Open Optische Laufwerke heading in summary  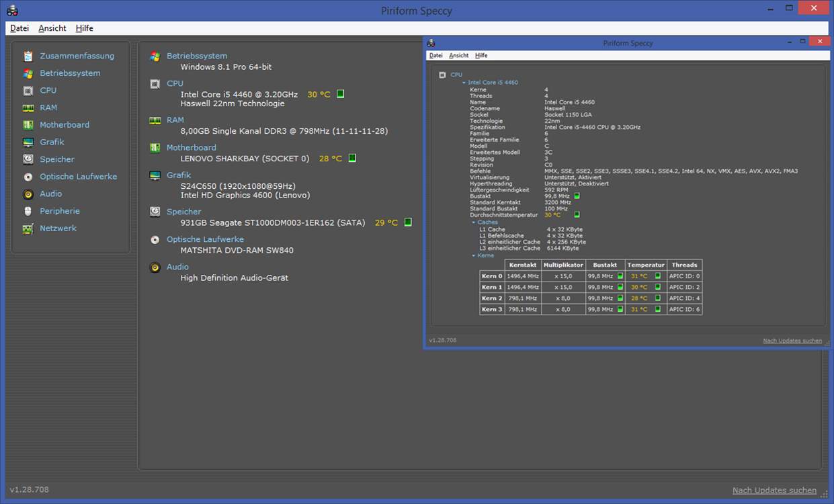tap(205, 239)
